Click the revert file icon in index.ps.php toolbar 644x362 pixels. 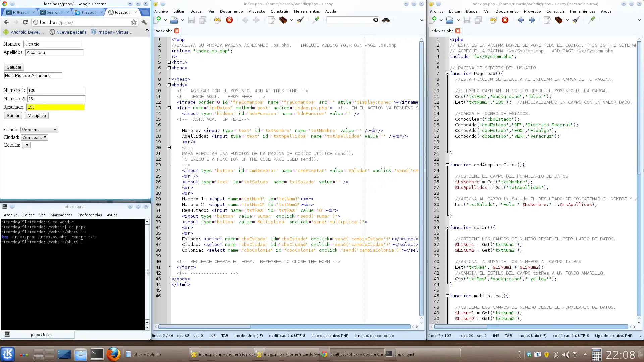(x=493, y=20)
